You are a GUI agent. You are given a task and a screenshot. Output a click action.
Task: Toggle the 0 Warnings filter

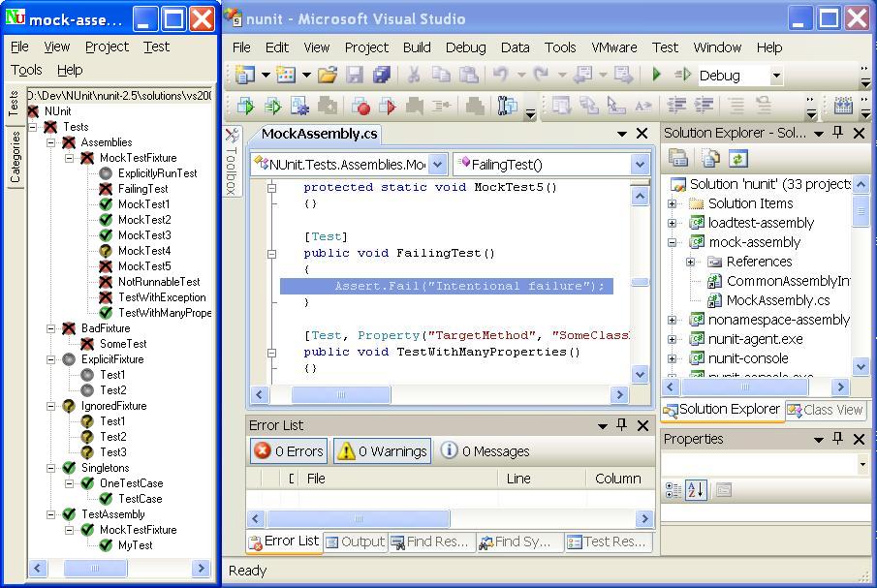click(x=382, y=450)
